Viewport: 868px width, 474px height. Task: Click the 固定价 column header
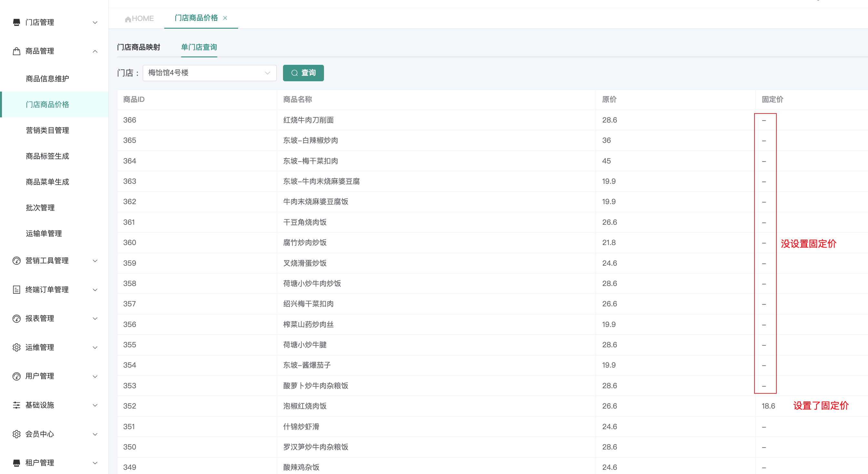pos(772,99)
